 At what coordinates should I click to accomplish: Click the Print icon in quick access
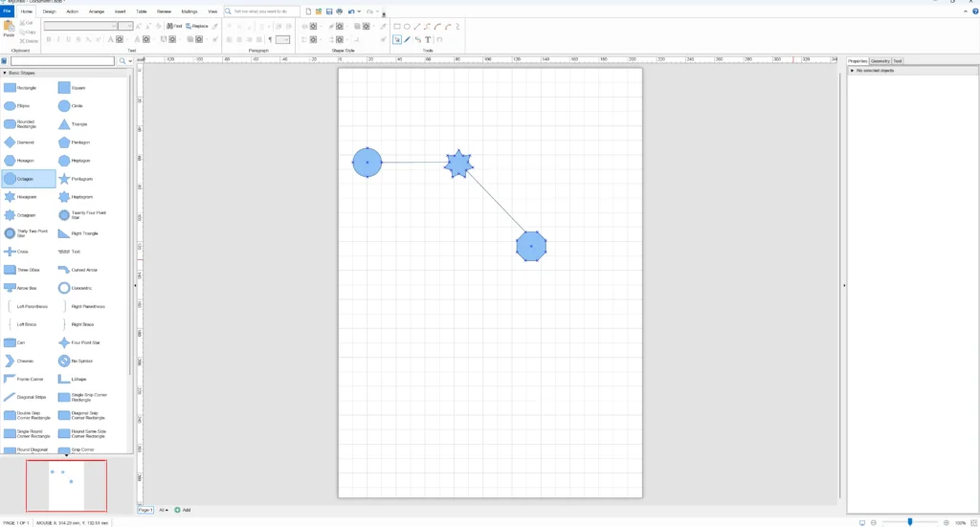click(x=340, y=11)
